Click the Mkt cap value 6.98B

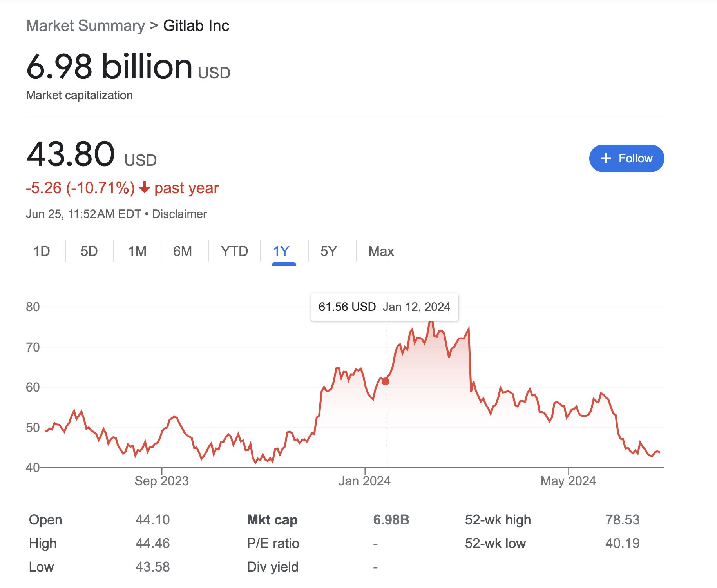click(391, 520)
